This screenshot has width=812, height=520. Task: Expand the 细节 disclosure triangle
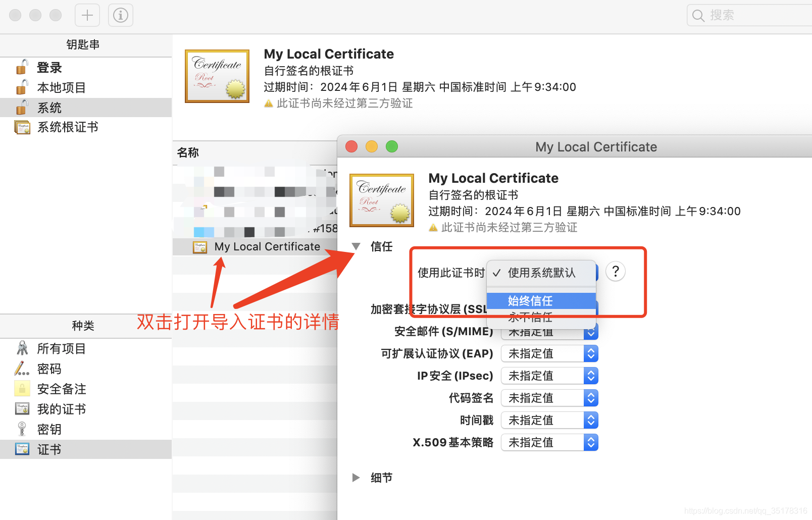pos(356,478)
